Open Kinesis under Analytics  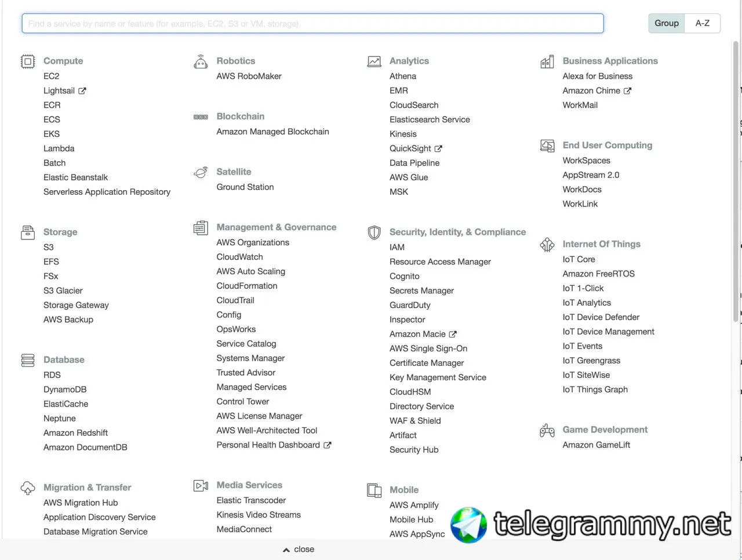coord(403,134)
